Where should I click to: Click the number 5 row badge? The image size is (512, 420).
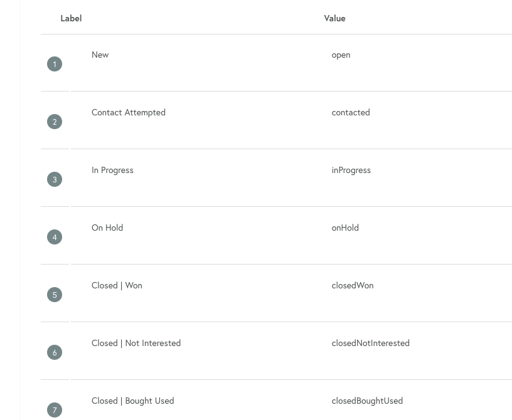[x=55, y=295]
